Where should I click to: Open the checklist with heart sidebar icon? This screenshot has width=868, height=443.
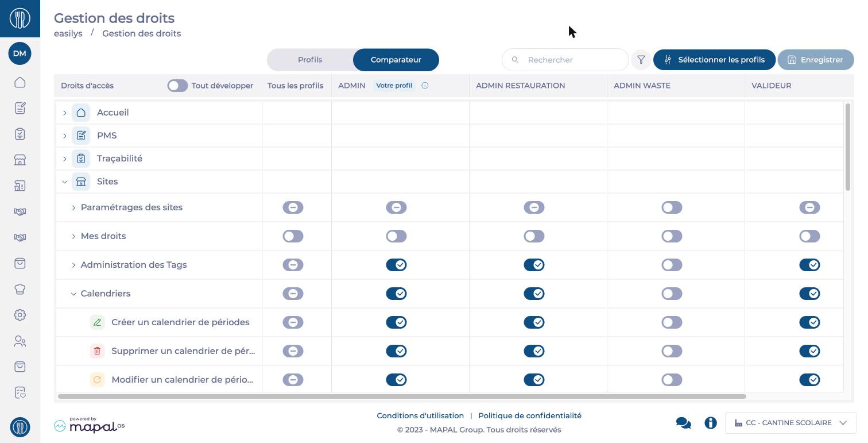pyautogui.click(x=20, y=393)
